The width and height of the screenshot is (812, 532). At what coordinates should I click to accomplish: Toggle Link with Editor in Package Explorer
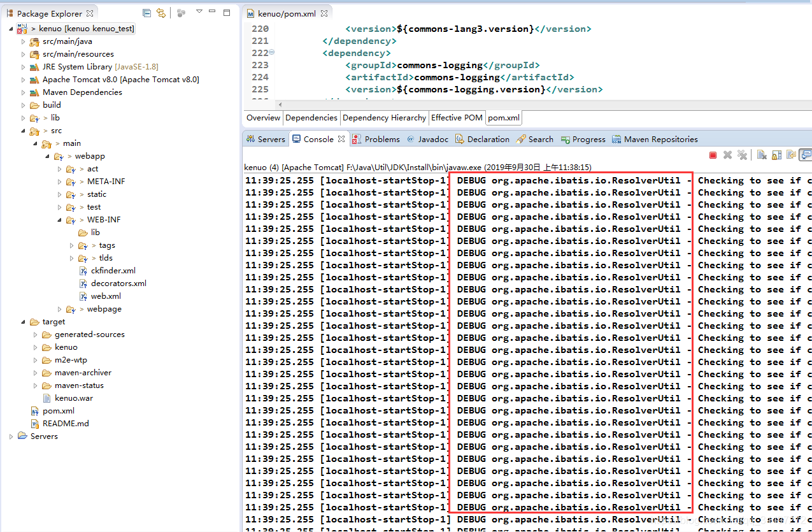point(161,13)
